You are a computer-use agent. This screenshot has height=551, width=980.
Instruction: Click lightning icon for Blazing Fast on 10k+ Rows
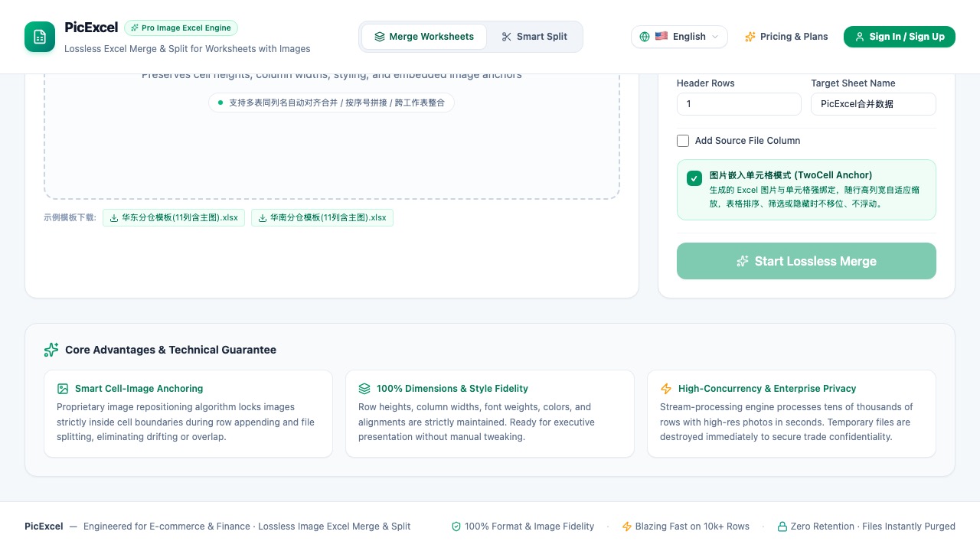tap(627, 527)
